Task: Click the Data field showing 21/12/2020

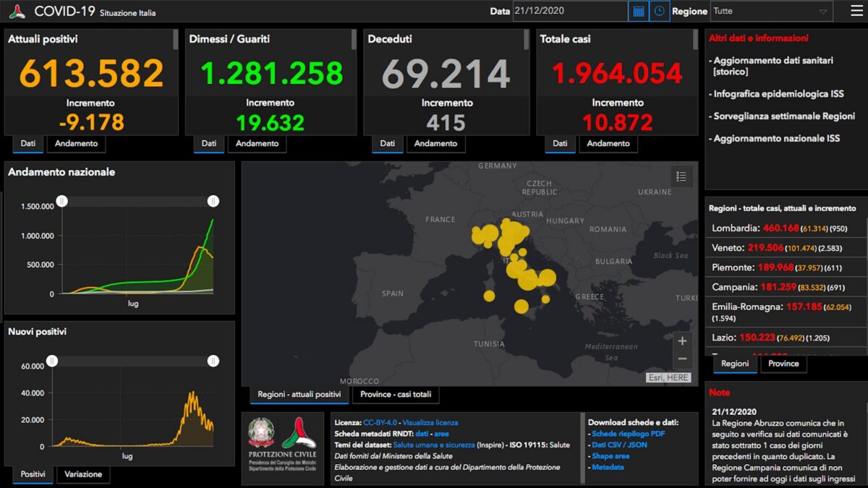Action: [570, 12]
